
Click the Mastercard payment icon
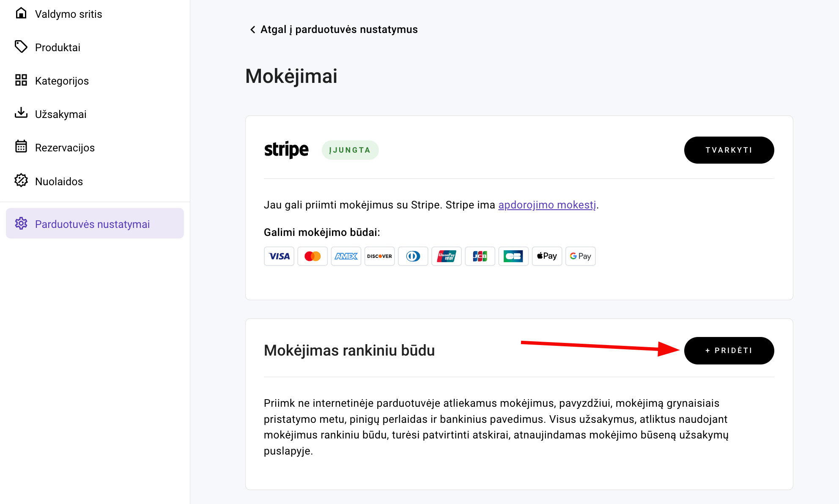point(313,256)
